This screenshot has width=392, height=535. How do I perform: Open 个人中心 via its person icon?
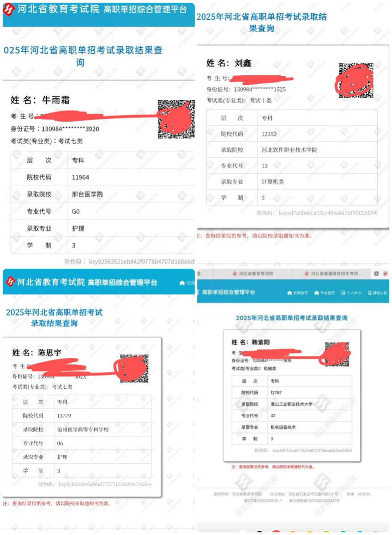click(x=343, y=293)
